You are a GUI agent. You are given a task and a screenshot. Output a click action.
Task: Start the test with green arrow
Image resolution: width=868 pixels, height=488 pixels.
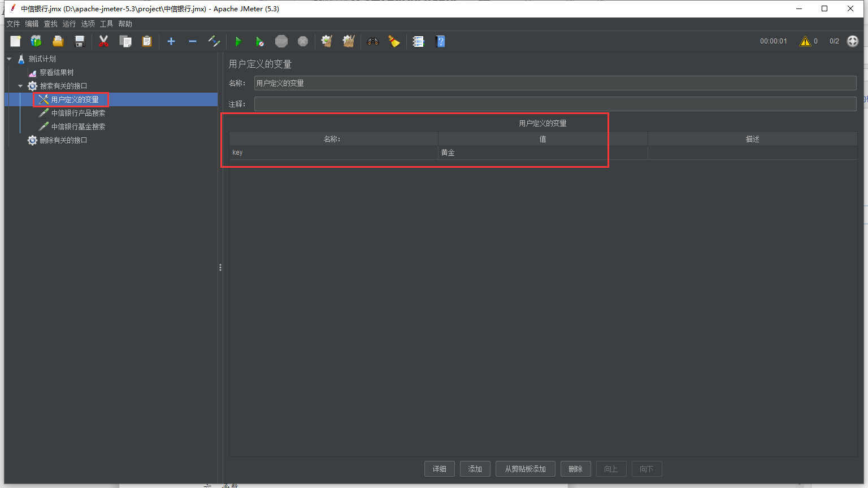click(x=238, y=41)
